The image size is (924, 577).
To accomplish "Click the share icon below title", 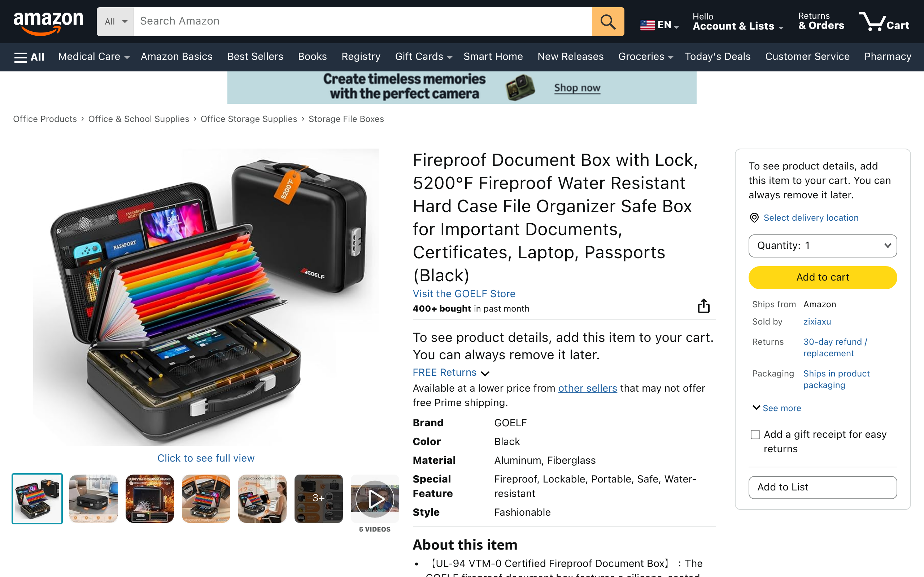I will (x=703, y=306).
